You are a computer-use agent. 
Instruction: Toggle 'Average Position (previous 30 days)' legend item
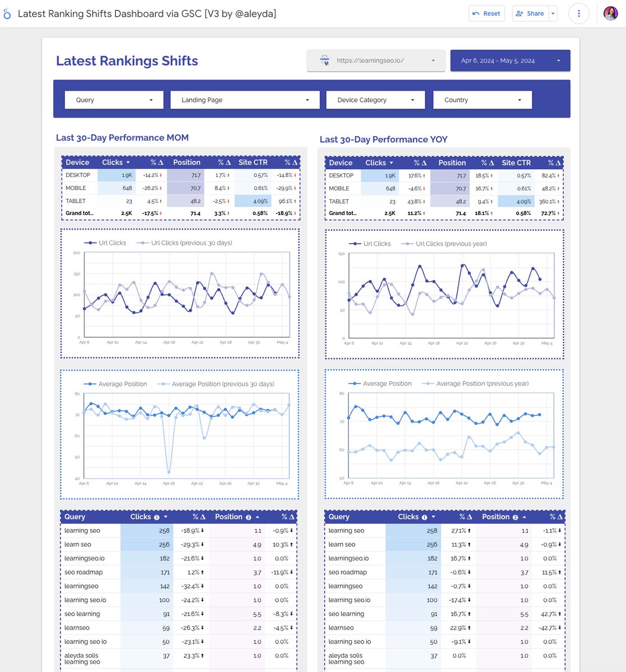click(x=216, y=384)
